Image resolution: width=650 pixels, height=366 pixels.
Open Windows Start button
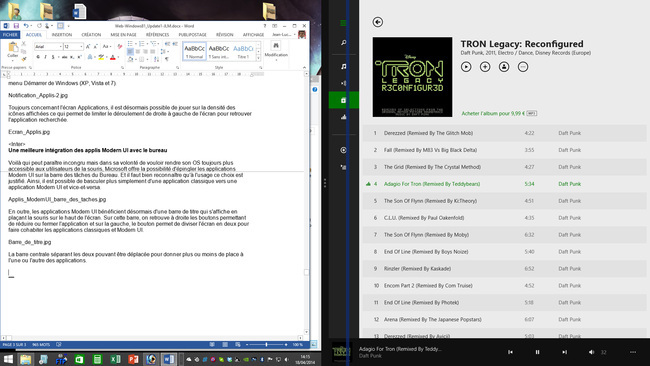pyautogui.click(x=8, y=359)
